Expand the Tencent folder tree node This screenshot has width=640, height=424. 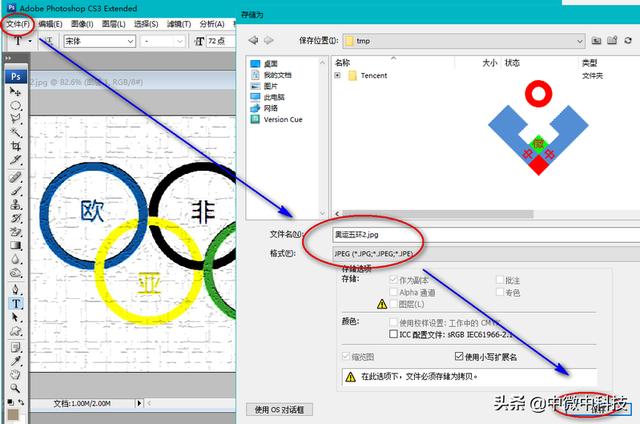coord(338,75)
